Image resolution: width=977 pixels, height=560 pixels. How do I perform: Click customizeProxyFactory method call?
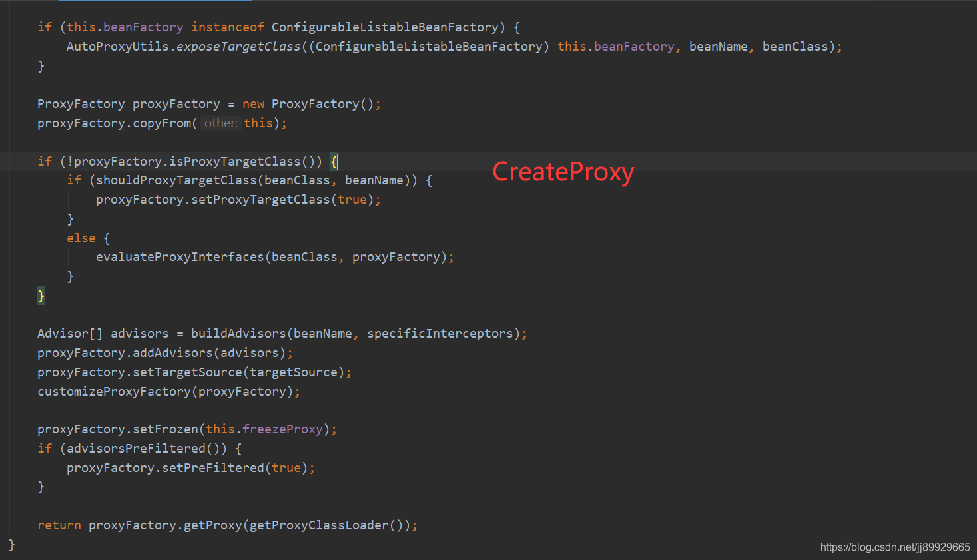coord(114,392)
